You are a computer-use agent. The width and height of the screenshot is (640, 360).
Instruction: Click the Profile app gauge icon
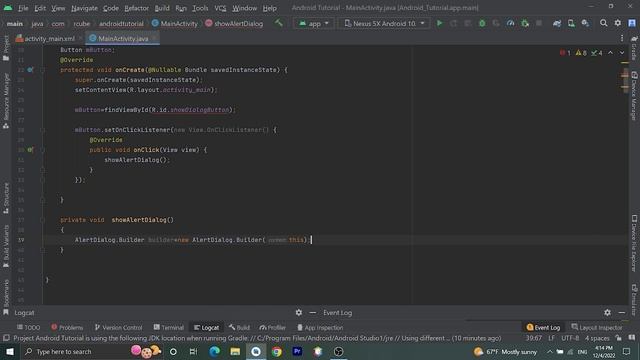click(510, 23)
